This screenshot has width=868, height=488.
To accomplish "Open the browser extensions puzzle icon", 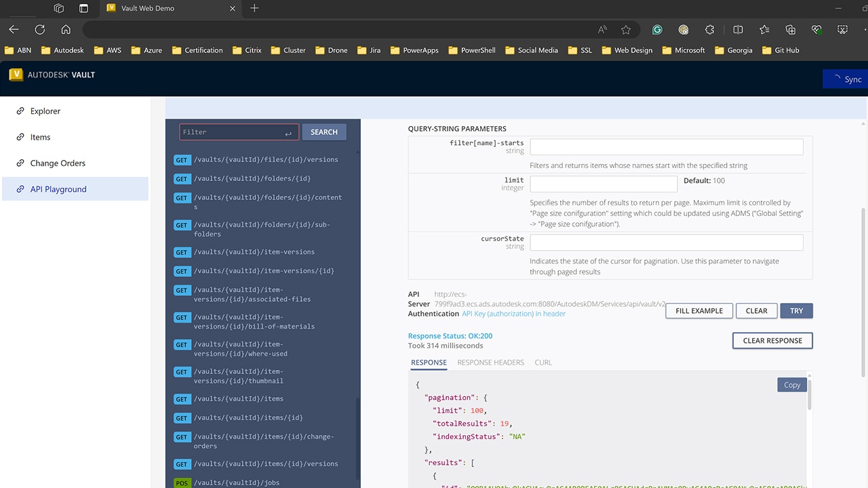I will pos(710,29).
